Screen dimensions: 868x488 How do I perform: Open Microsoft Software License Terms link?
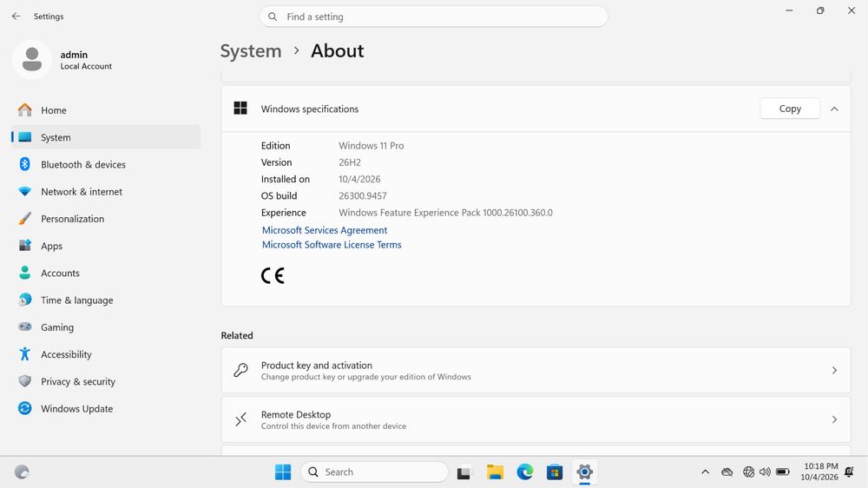pyautogui.click(x=332, y=244)
